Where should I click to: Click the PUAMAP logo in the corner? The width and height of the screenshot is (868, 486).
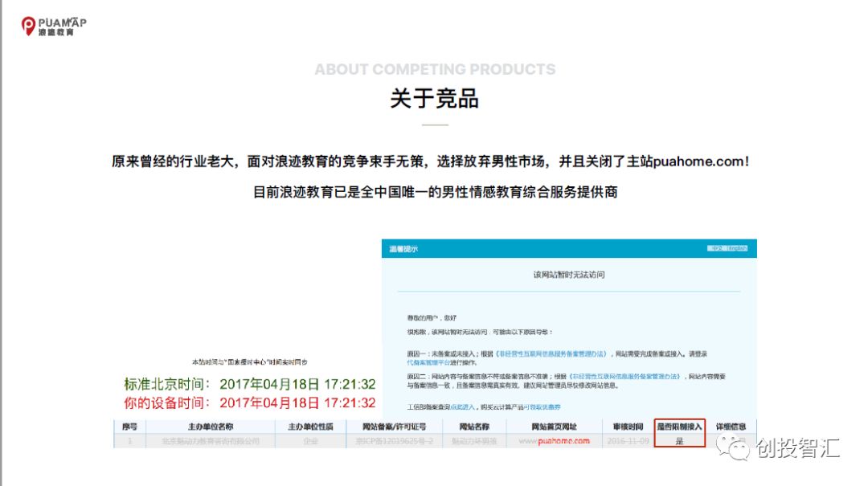[x=53, y=26]
